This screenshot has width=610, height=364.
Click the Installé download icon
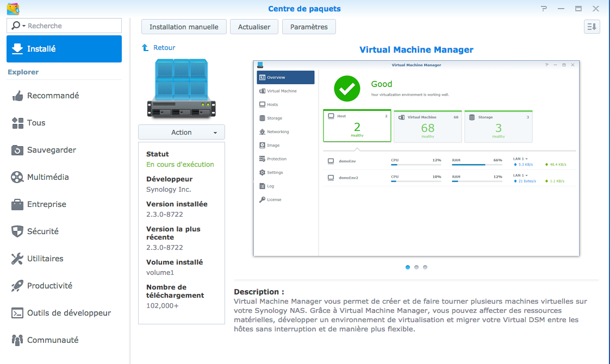(17, 48)
